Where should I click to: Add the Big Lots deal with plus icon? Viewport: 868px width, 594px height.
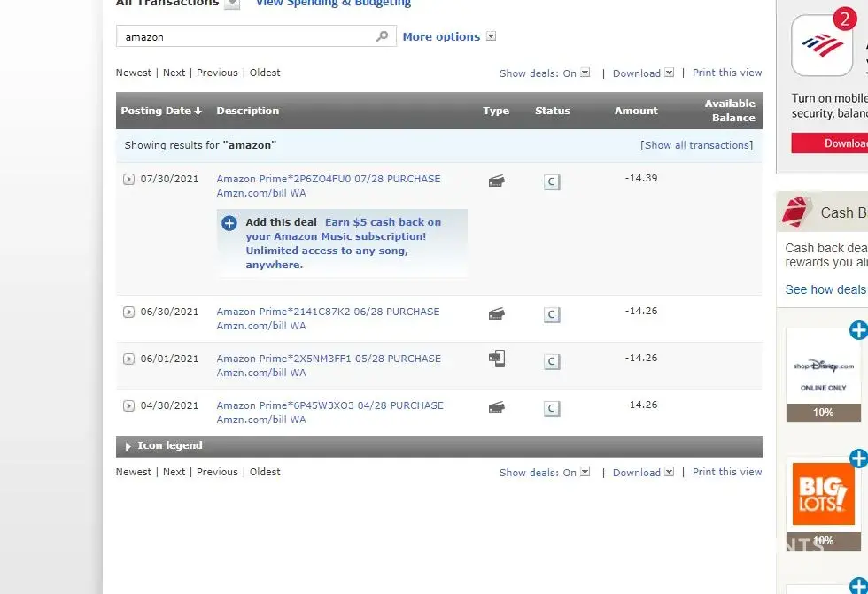click(x=857, y=459)
